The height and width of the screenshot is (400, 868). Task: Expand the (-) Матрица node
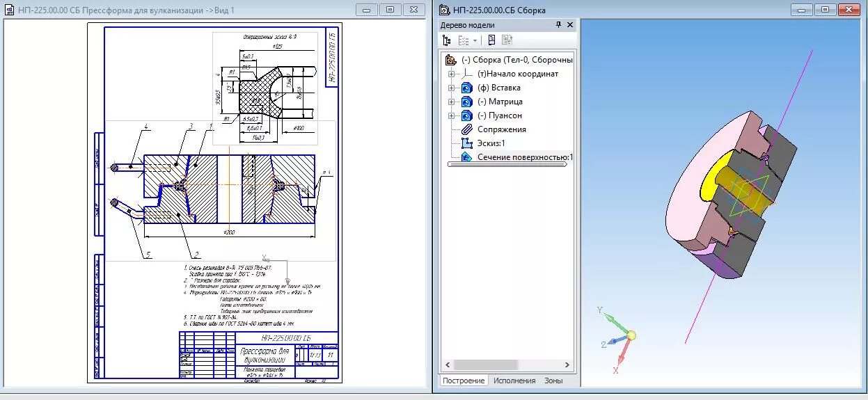451,102
